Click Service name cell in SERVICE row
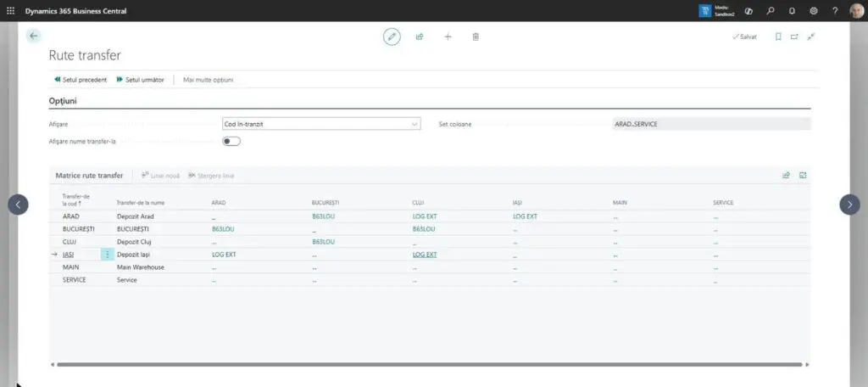Viewport: 868px width, 387px height. pos(127,280)
